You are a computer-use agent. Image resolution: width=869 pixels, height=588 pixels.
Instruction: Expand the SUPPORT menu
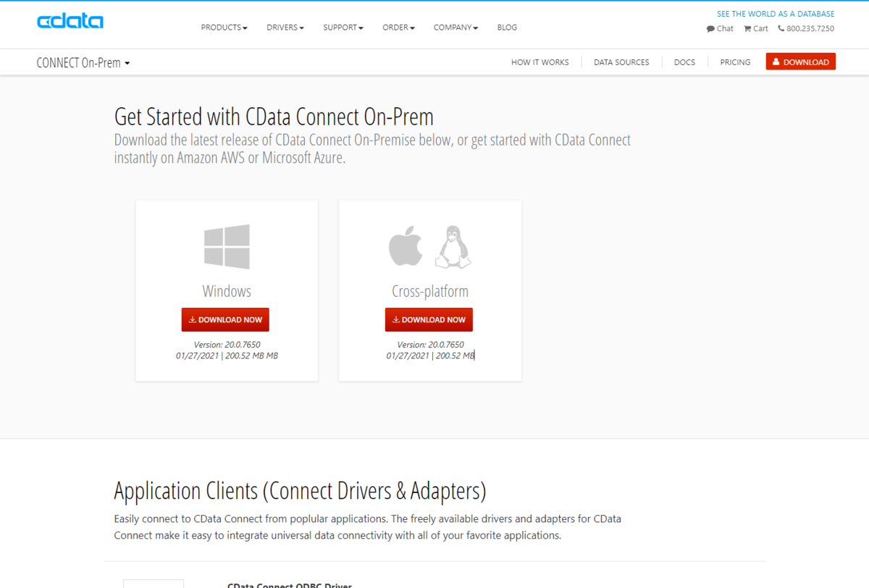click(x=343, y=28)
